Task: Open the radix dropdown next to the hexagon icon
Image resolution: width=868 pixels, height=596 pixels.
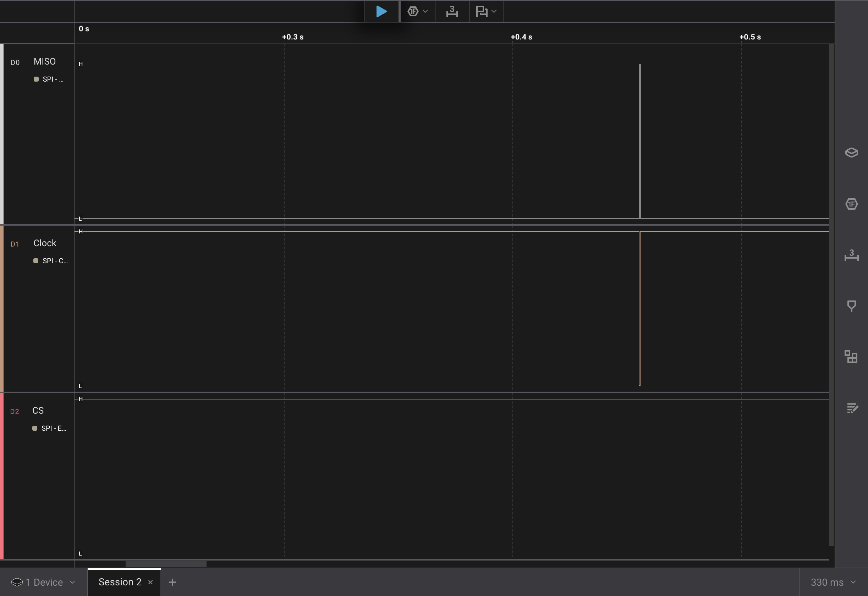Action: 425,11
